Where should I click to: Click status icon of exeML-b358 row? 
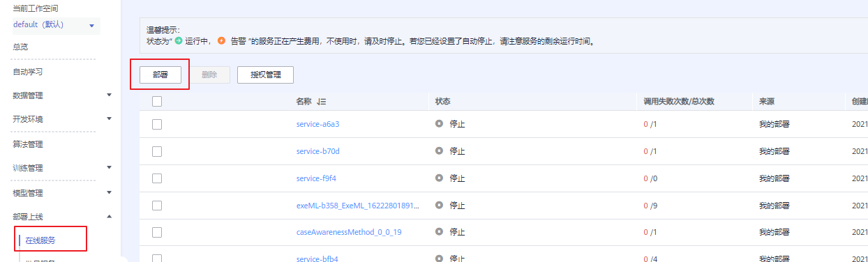(x=440, y=205)
